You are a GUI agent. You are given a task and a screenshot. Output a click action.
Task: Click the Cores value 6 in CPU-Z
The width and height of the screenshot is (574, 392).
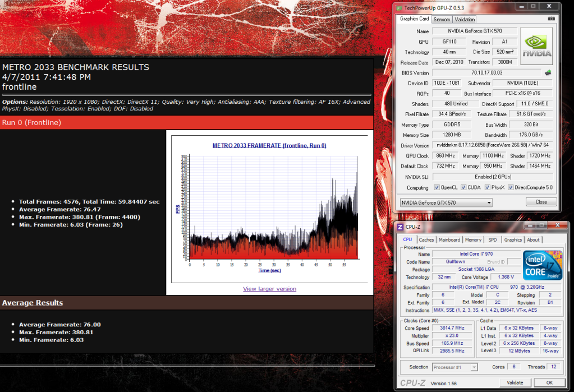[513, 367]
